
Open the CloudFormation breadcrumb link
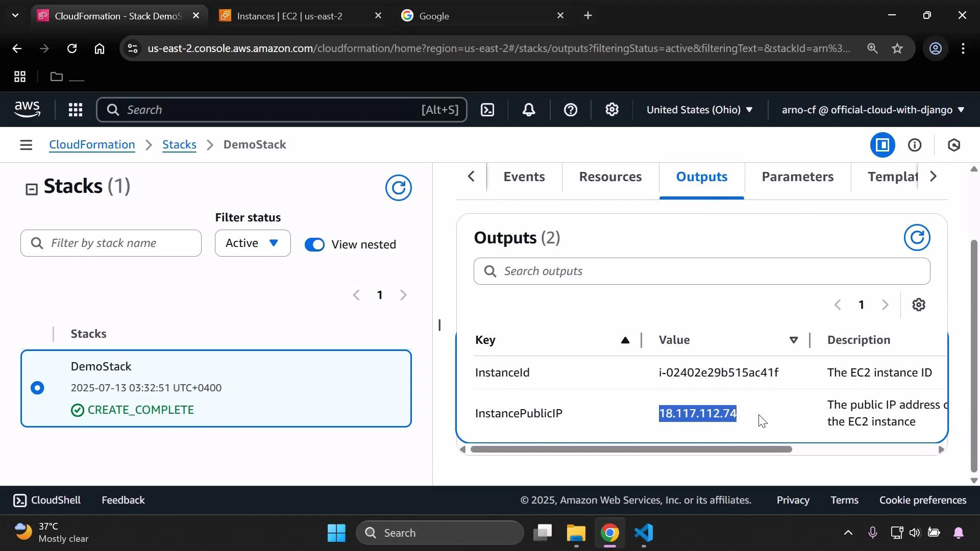pyautogui.click(x=92, y=145)
